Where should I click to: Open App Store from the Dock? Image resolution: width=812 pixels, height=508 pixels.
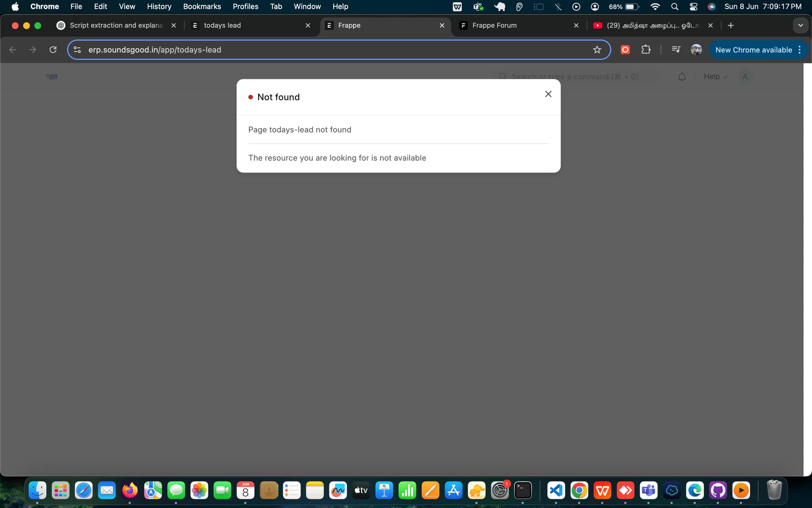[x=453, y=491]
